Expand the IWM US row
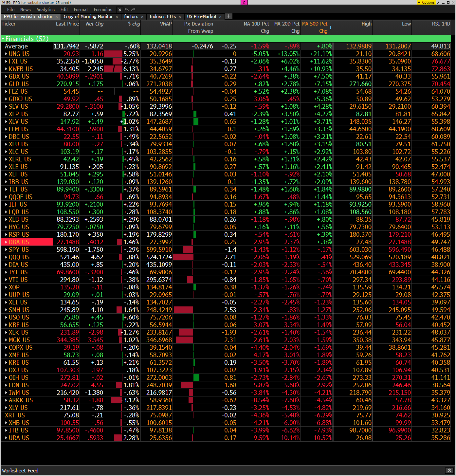This screenshot has width=456, height=476. pyautogui.click(x=6, y=393)
